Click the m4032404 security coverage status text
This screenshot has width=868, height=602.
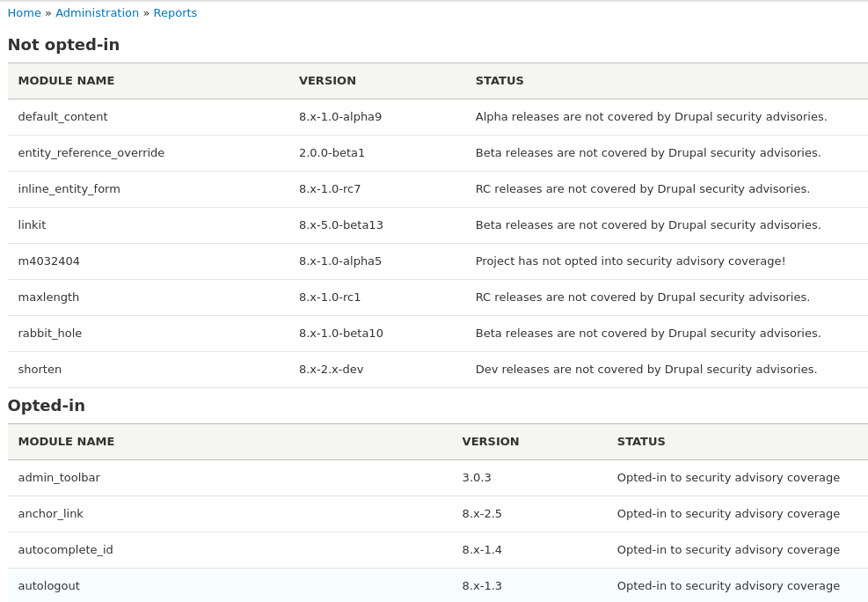coord(631,261)
